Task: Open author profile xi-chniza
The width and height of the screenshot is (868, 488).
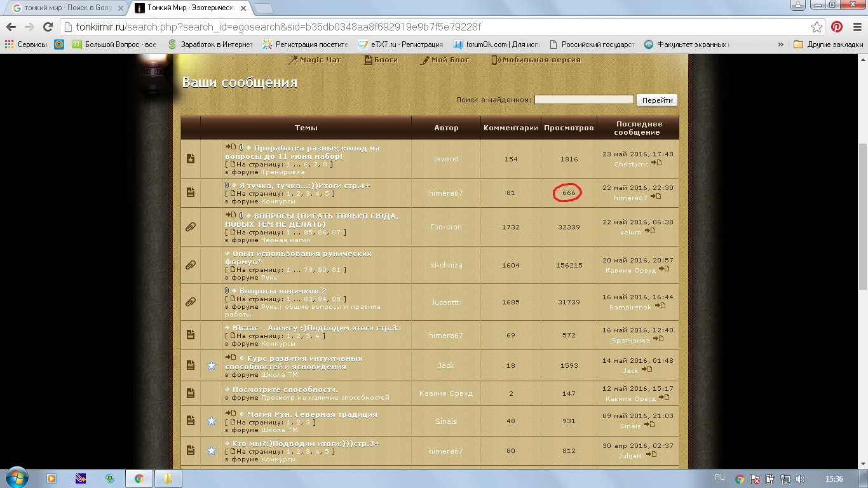Action: point(446,265)
